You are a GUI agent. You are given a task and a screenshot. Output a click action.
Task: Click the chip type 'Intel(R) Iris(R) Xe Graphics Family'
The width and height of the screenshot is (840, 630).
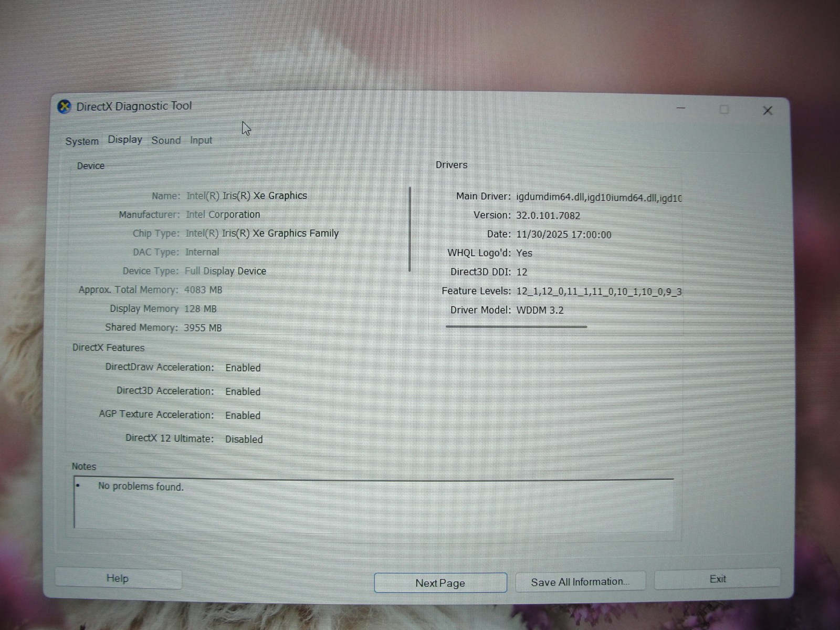(x=262, y=233)
